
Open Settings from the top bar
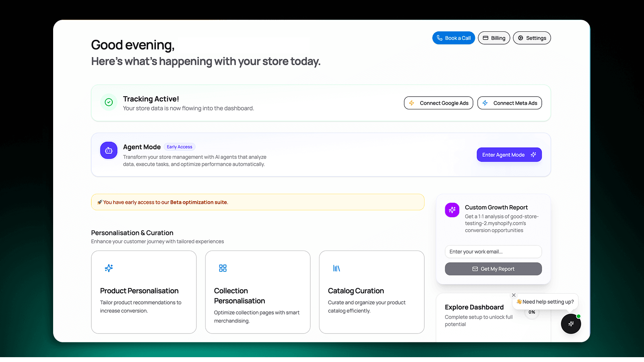(532, 38)
